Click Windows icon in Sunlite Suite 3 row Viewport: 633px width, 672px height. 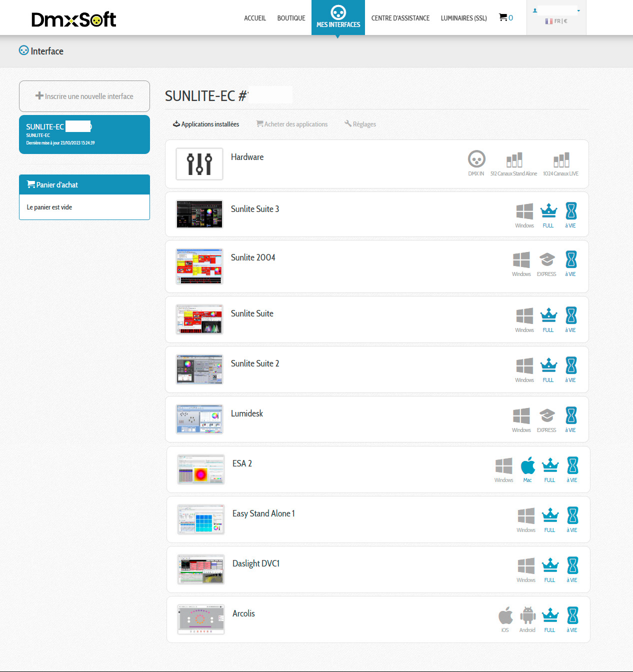(524, 211)
